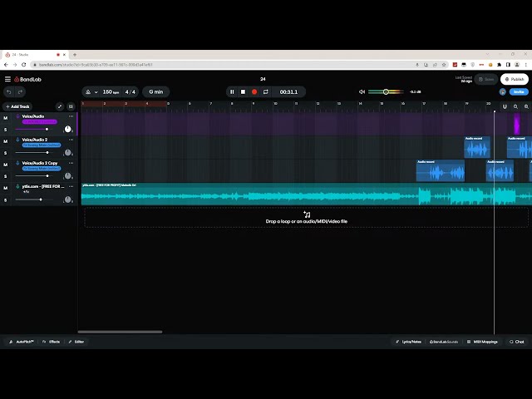
Task: Open the G min key selector
Action: (156, 92)
